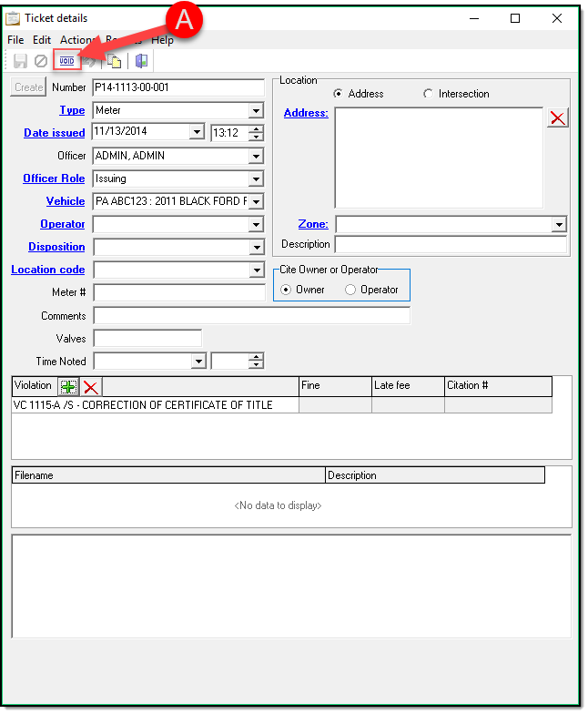Click the Cancel circle-slash toolbar icon
This screenshot has height=714, width=588.
coord(41,61)
